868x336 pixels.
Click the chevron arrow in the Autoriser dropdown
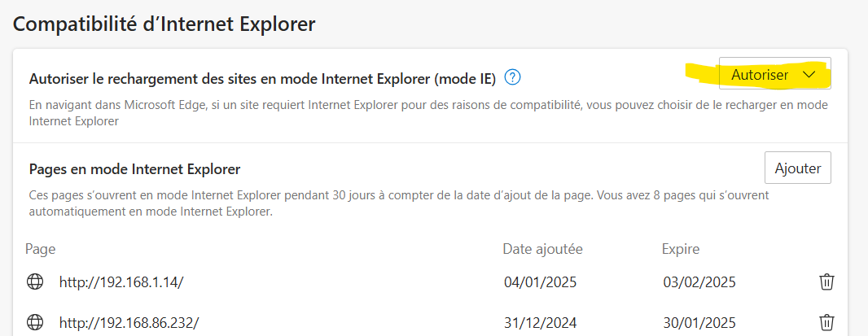pyautogui.click(x=809, y=76)
